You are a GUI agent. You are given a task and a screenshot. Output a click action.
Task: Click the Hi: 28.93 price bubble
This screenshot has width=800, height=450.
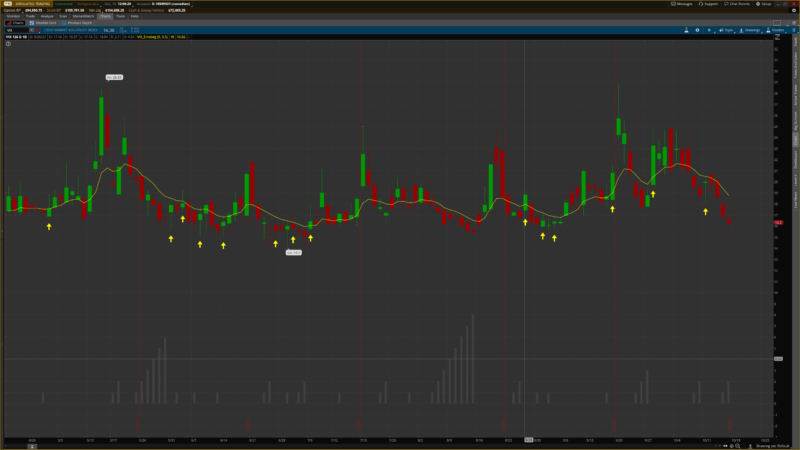[114, 78]
